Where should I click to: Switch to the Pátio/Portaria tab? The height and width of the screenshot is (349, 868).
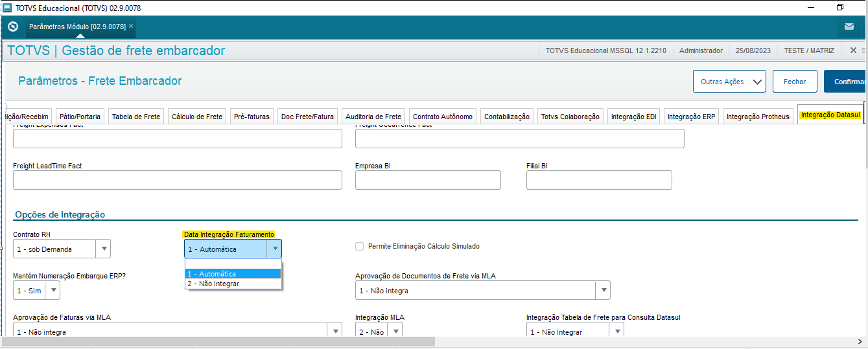(x=80, y=117)
